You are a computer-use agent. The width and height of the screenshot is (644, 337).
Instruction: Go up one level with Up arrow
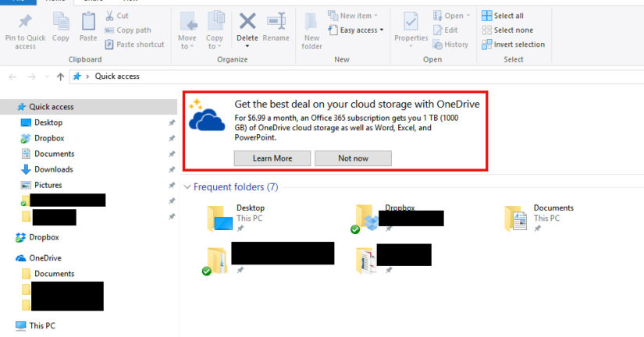pyautogui.click(x=60, y=76)
